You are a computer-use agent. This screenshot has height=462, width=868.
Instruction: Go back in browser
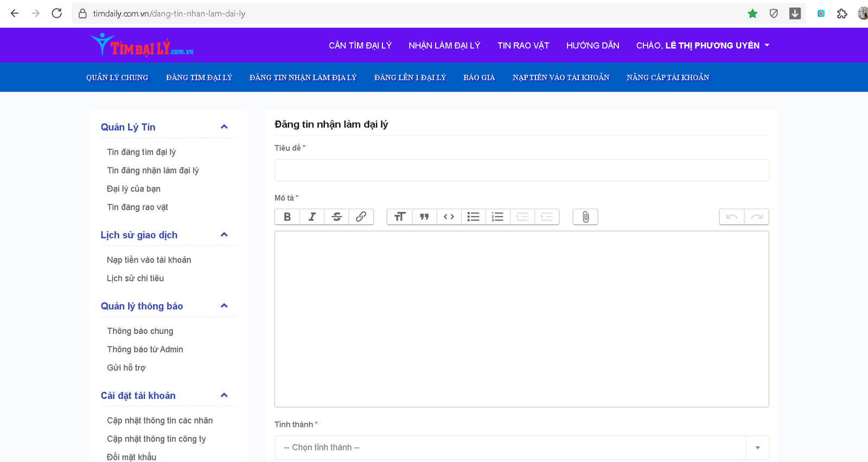(x=15, y=14)
